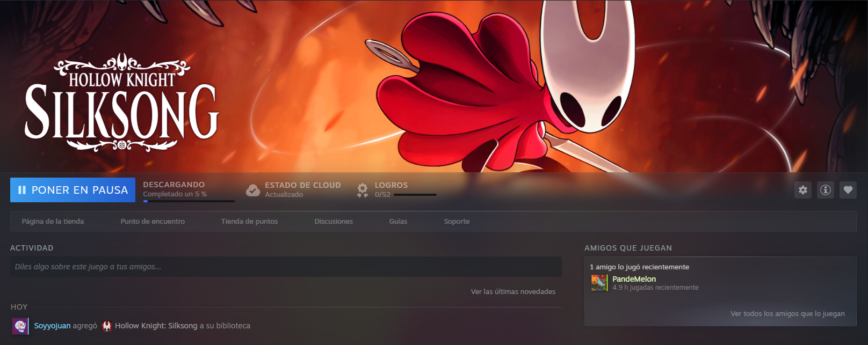Pause the download with Poner en pausa
The image size is (868, 345).
[x=73, y=190]
